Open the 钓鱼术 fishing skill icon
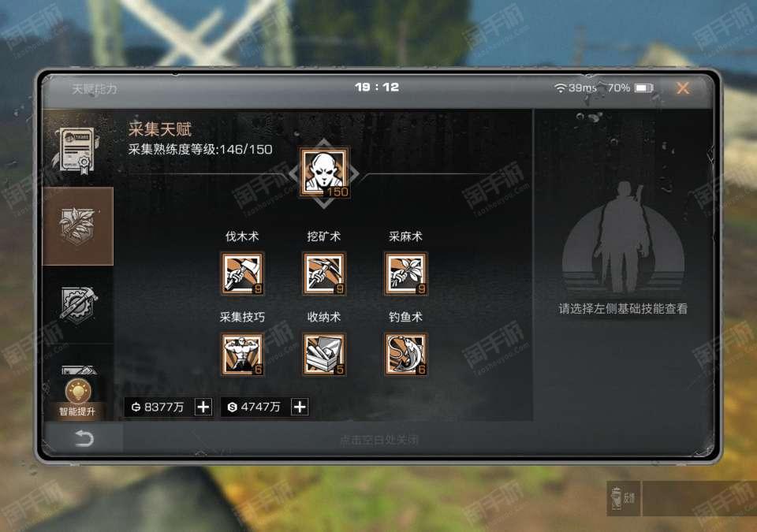757x532 pixels. coord(405,355)
